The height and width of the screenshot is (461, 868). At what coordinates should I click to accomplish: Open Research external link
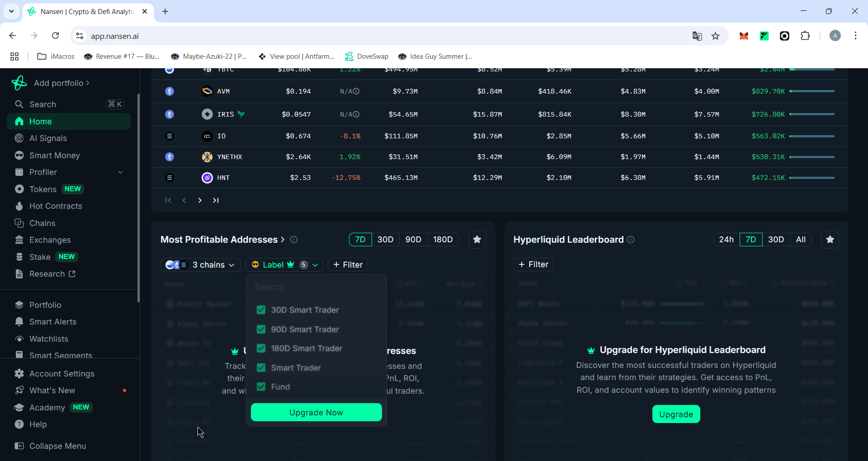click(x=52, y=274)
